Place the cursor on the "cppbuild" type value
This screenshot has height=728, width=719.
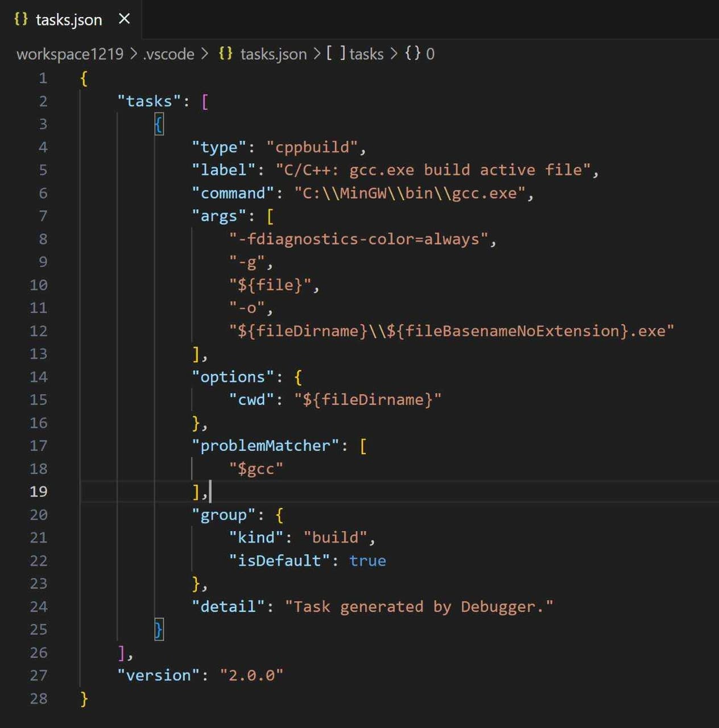point(312,147)
